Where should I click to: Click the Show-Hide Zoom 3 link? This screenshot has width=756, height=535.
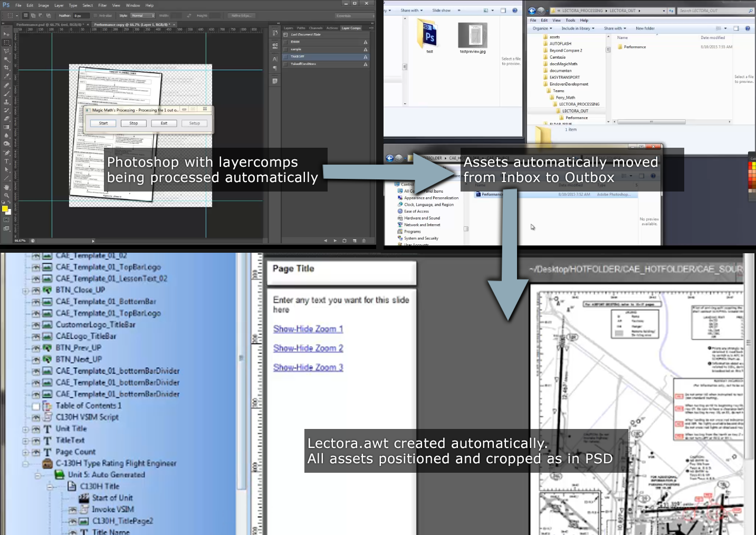pyautogui.click(x=308, y=368)
